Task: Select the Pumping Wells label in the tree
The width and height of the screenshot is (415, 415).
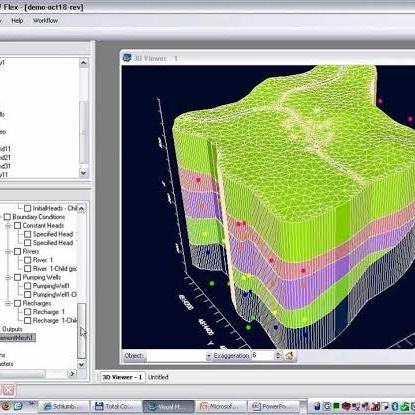Action: (x=42, y=277)
